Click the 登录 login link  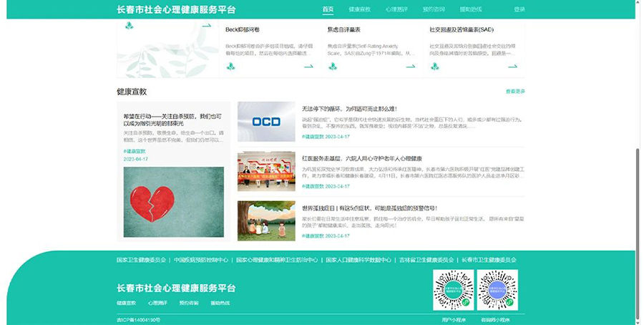tap(519, 9)
